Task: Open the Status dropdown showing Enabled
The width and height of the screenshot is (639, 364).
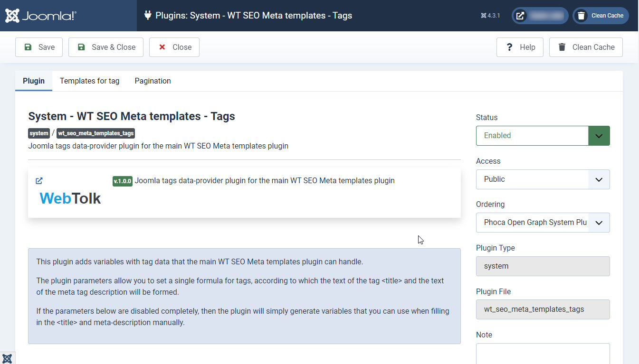Action: [543, 136]
